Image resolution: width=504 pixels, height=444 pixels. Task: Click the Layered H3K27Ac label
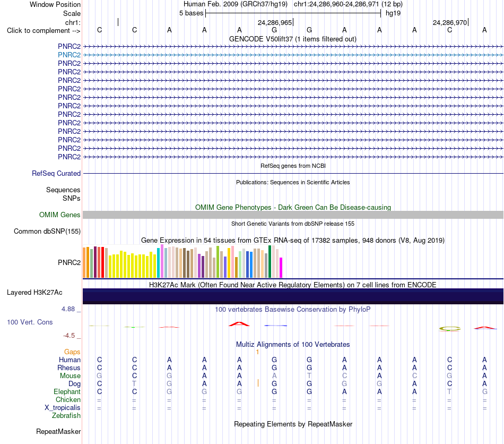tap(34, 293)
